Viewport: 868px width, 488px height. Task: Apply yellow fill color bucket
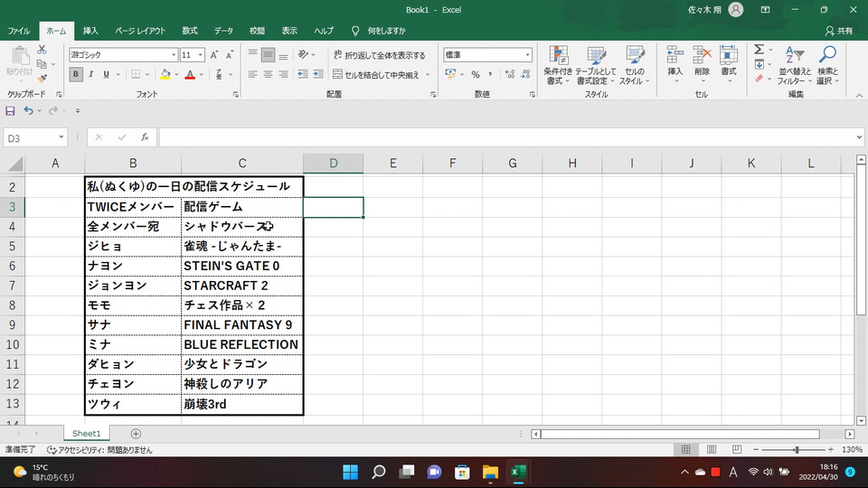coord(165,74)
